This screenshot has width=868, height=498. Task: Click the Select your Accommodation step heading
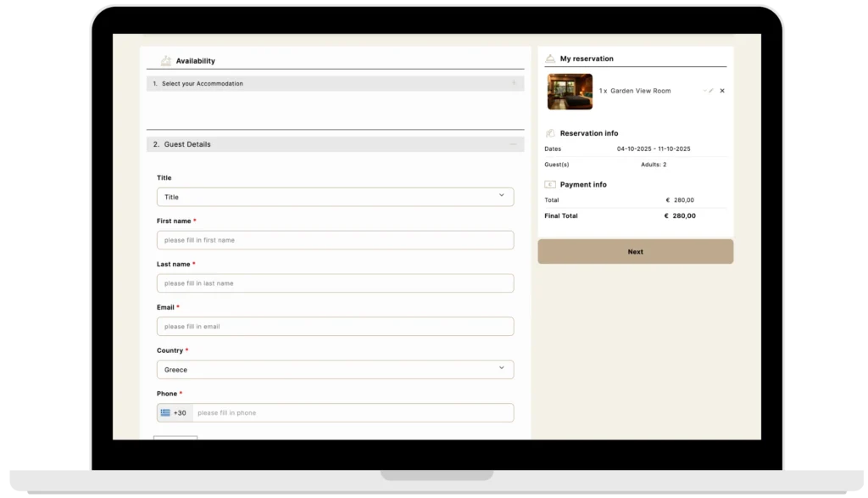tap(202, 84)
